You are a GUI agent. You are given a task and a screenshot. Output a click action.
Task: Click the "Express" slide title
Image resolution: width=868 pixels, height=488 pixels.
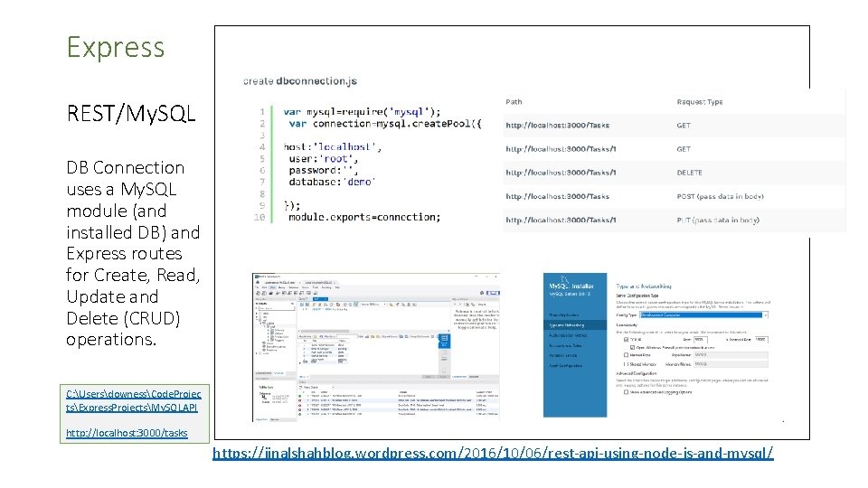(x=116, y=47)
